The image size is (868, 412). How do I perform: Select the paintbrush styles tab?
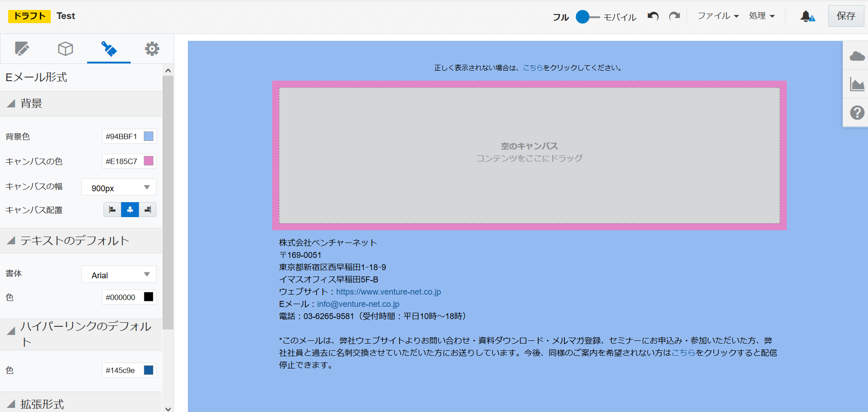[109, 48]
